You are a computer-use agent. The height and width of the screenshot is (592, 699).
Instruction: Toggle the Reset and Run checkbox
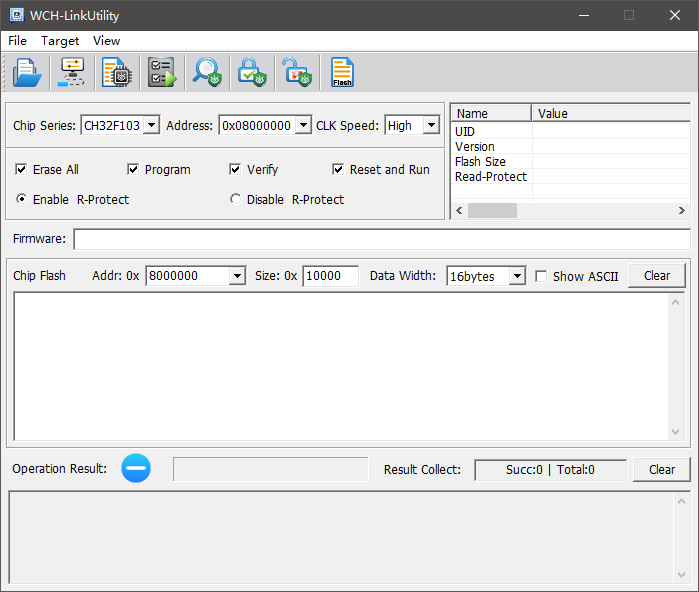(x=338, y=169)
